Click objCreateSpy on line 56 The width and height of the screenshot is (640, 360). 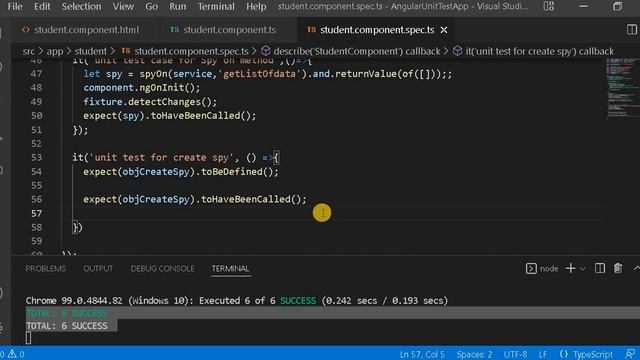pos(156,200)
